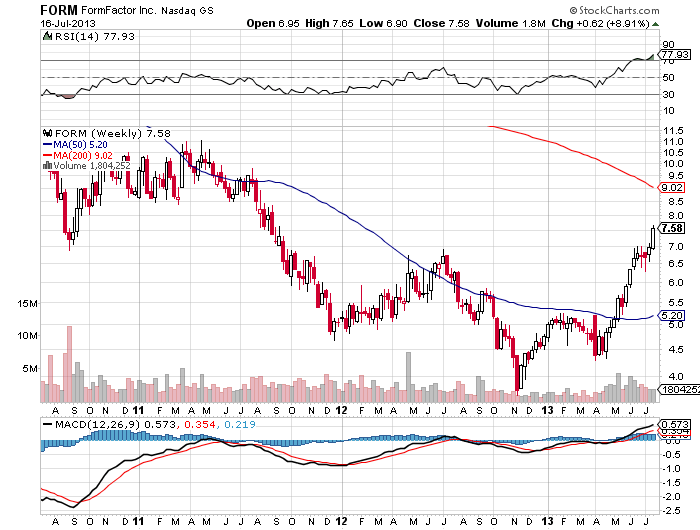Click the 90 RSI axis label
Image resolution: width=700 pixels, height=530 pixels.
pyautogui.click(x=668, y=44)
